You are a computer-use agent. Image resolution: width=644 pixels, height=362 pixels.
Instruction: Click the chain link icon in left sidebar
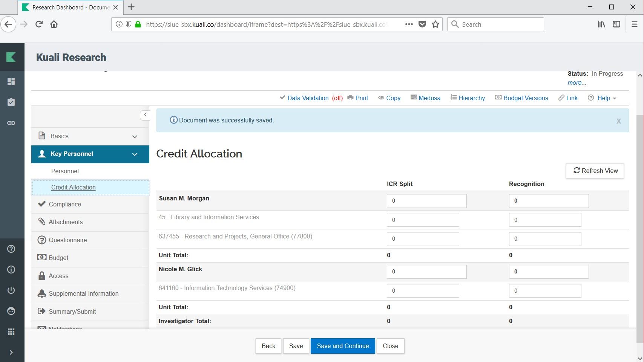tap(11, 123)
